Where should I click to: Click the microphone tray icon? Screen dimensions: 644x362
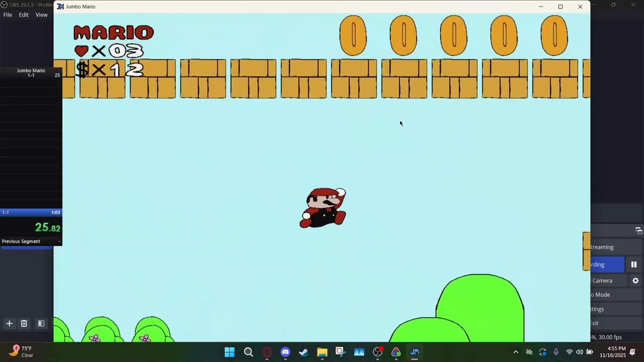click(x=556, y=352)
